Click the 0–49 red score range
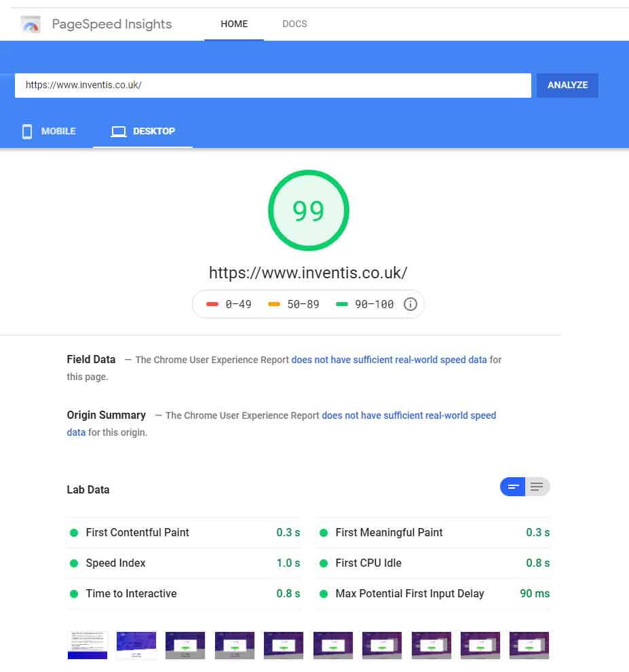Screen dimensions: 629x672 229,304
